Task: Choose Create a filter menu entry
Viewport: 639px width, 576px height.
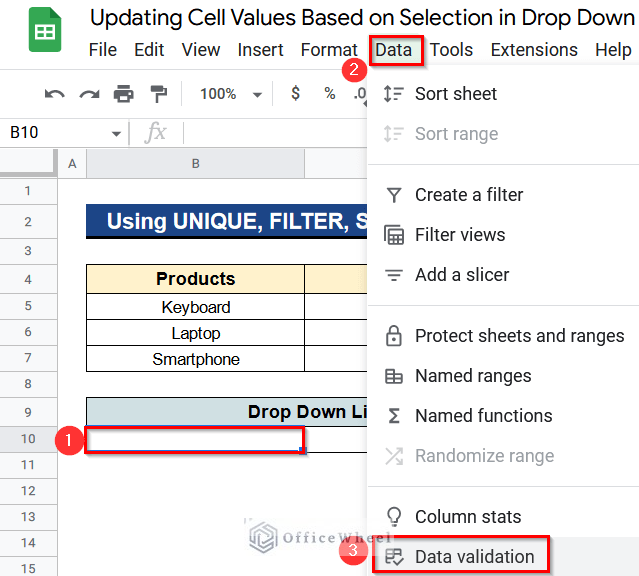Action: (x=504, y=195)
